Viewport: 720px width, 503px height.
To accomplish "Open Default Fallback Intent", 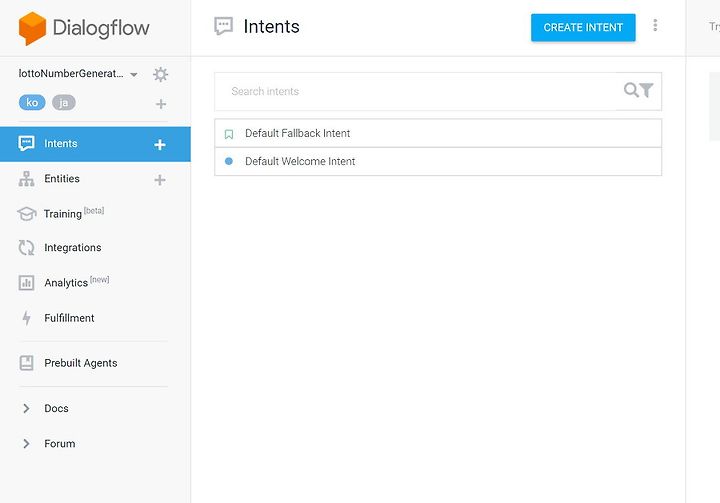I will click(438, 133).
